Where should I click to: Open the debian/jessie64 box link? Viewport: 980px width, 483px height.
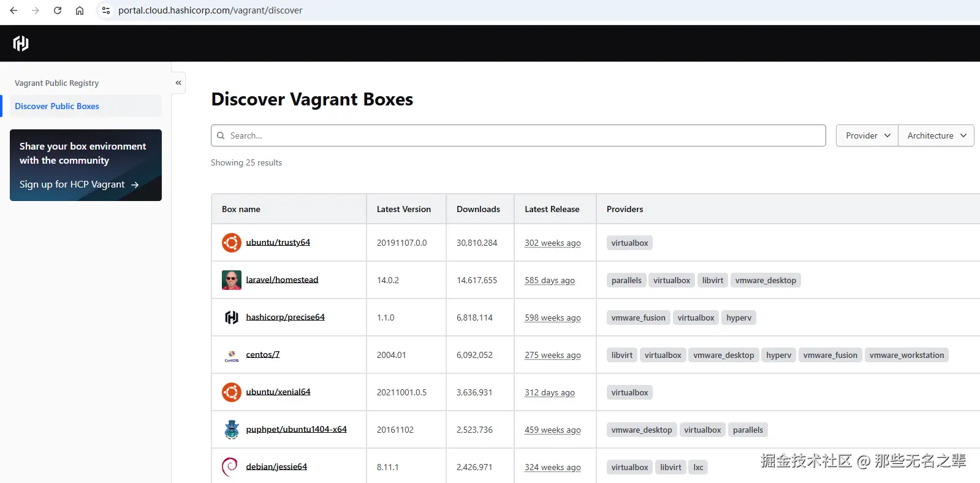(x=276, y=466)
